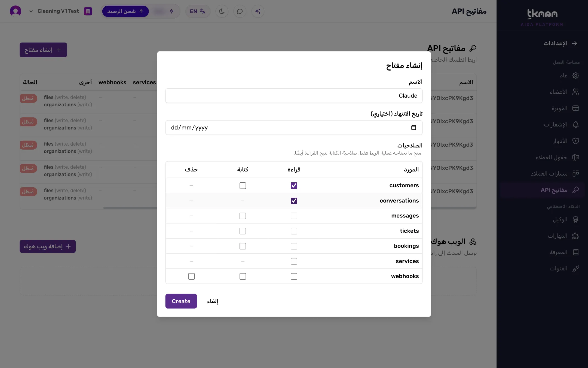Expand the Cleaning V1 Test organization dropdown
This screenshot has width=588, height=368.
(31, 11)
